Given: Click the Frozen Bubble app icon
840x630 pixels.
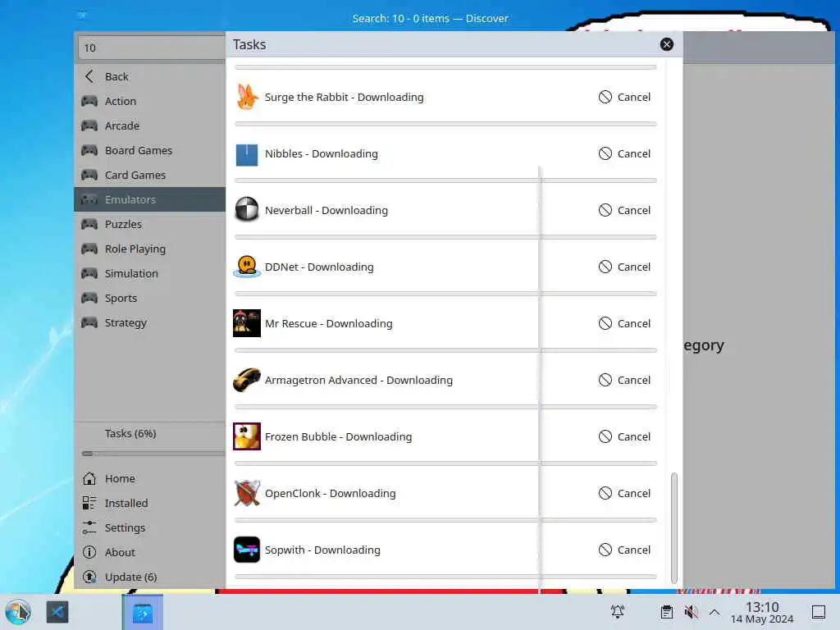Looking at the screenshot, I should [x=247, y=436].
